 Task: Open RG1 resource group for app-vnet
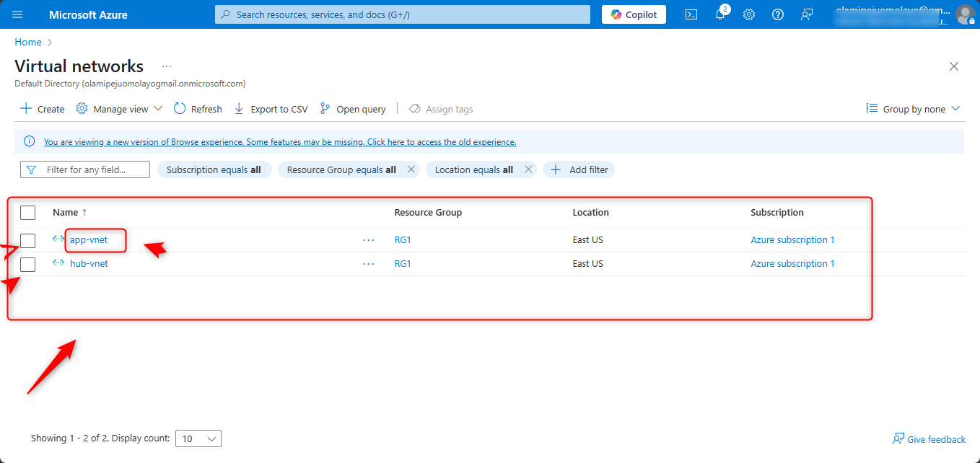(x=403, y=239)
